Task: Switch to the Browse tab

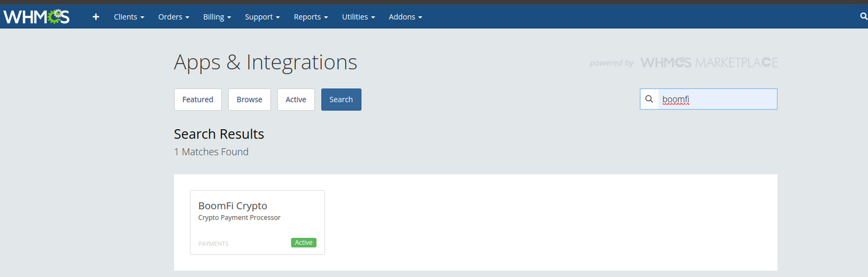Action: pos(250,99)
